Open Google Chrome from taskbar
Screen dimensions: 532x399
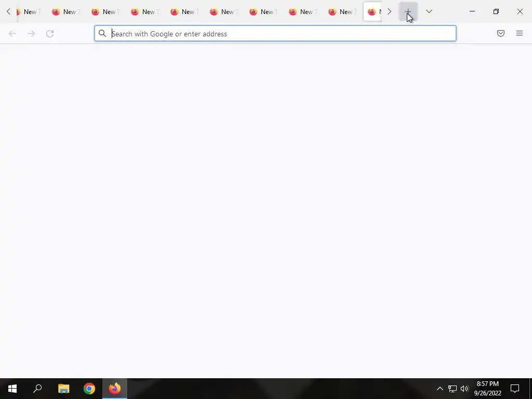(89, 389)
